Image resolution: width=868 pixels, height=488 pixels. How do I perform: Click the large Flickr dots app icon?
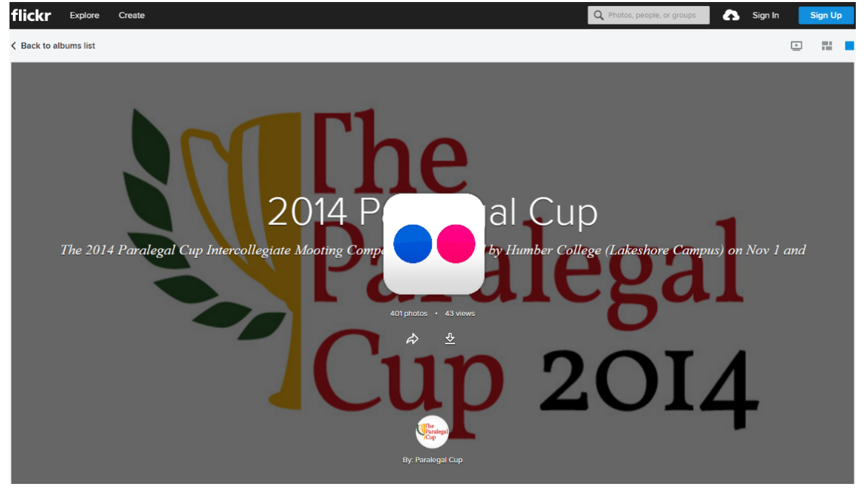434,243
